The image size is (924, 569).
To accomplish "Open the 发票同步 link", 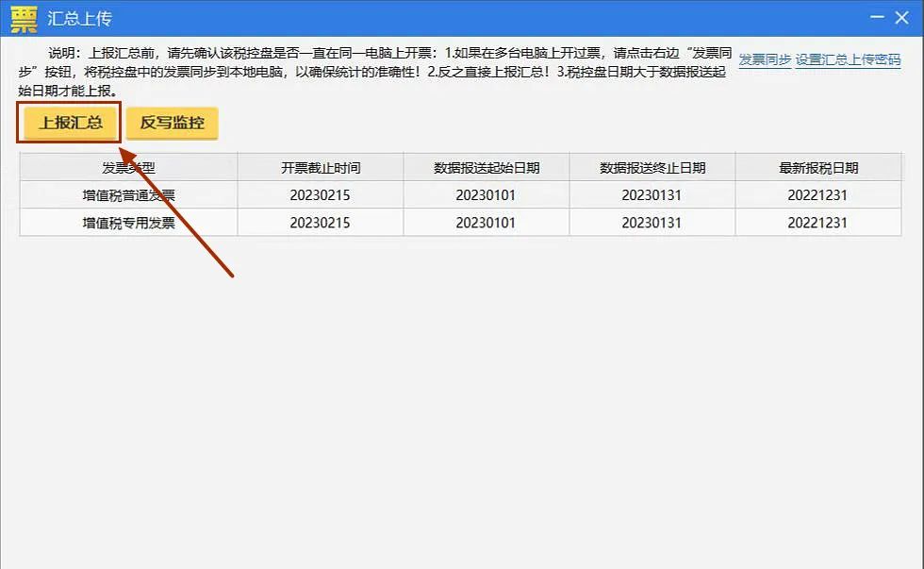I will click(x=765, y=59).
